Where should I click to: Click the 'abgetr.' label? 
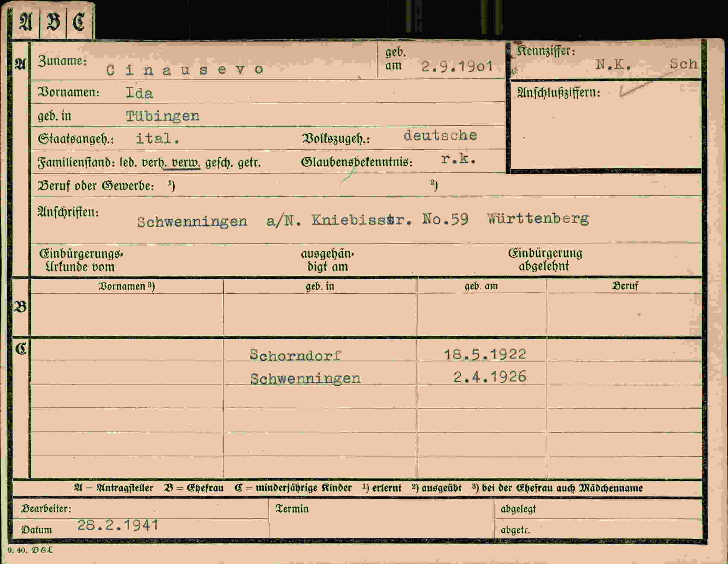pos(515,530)
